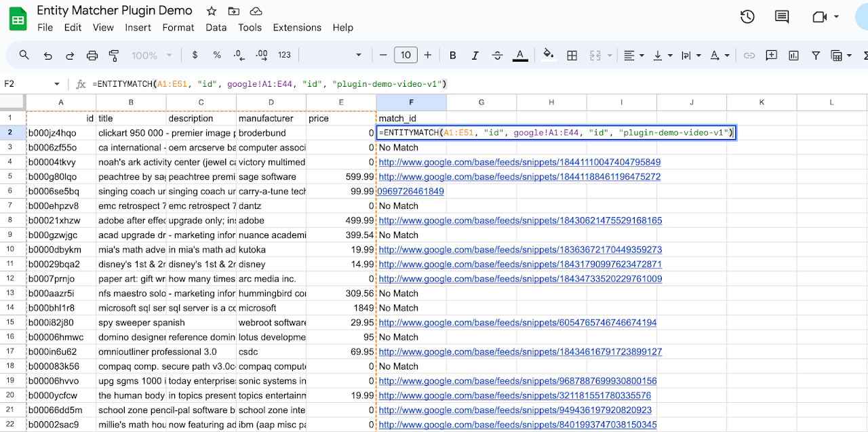Open the Format menu
This screenshot has height=432, width=868.
(x=178, y=28)
